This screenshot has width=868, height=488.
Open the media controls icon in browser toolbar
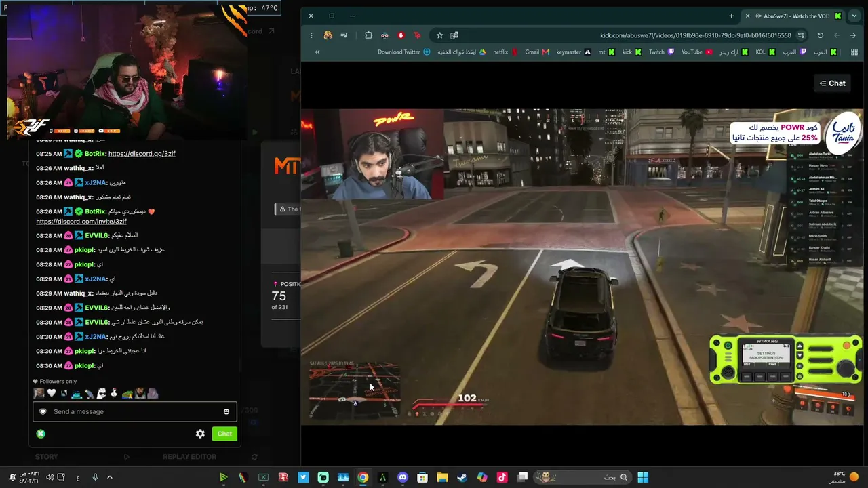click(344, 35)
